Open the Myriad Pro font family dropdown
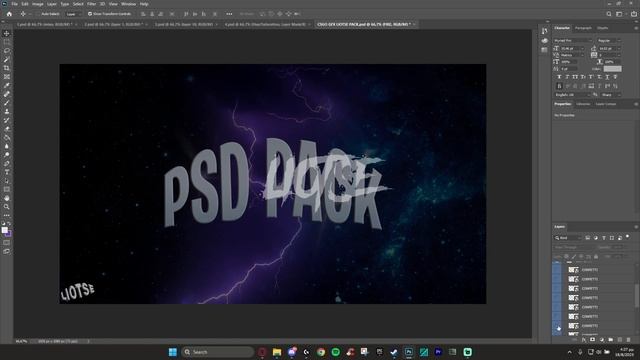The width and height of the screenshot is (640, 360). pyautogui.click(x=573, y=40)
